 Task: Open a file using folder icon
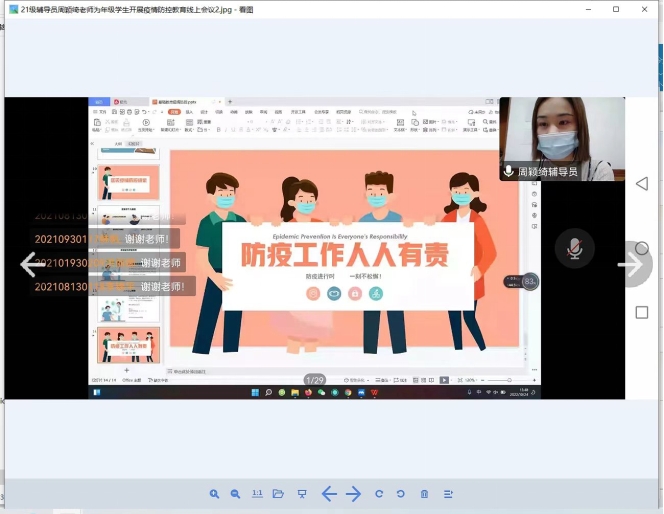click(x=279, y=494)
